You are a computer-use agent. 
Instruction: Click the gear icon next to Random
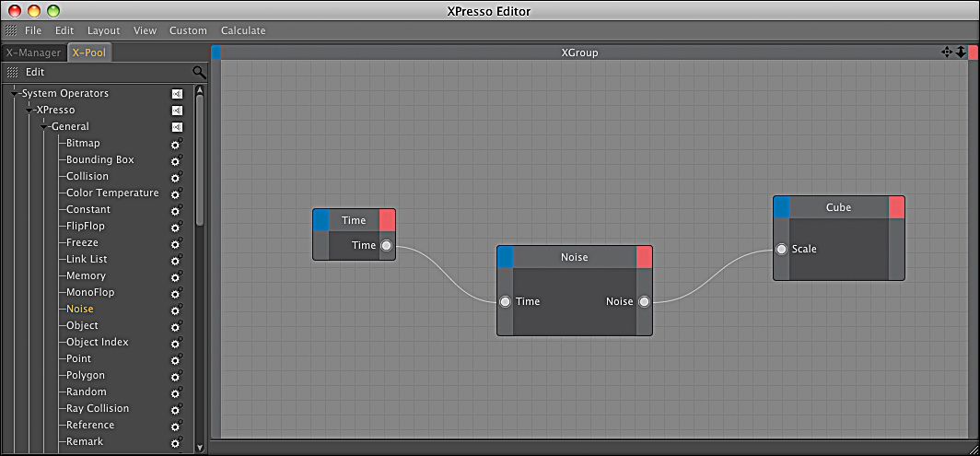click(x=176, y=392)
